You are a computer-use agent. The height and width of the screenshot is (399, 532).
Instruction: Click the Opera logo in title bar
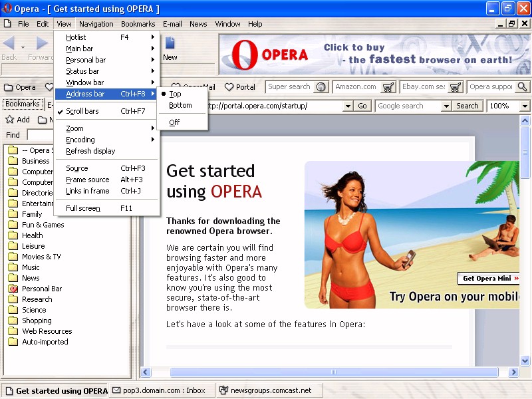point(7,8)
